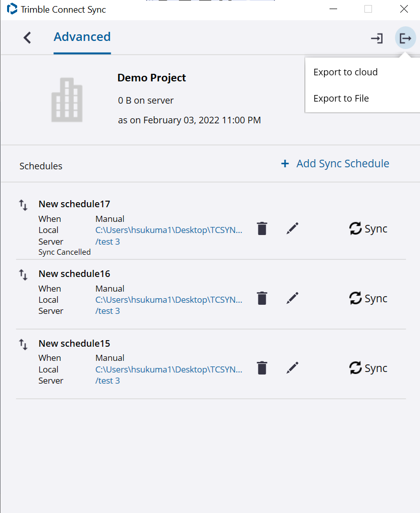Screen dimensions: 420x513
Task: Open the /test 3 server link of New schedule16
Action: [x=108, y=311]
